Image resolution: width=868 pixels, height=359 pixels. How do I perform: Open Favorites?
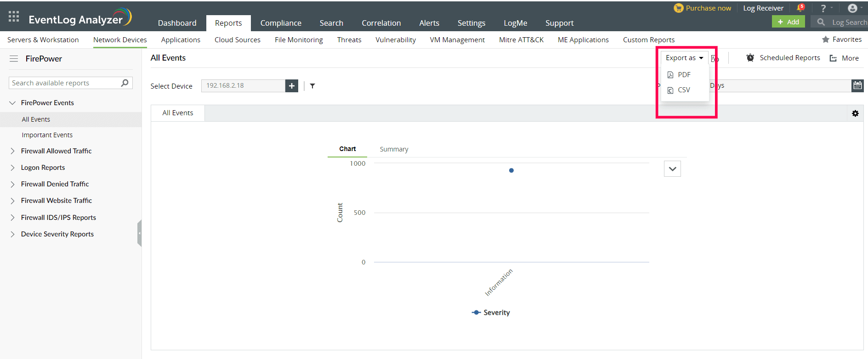[x=847, y=39]
